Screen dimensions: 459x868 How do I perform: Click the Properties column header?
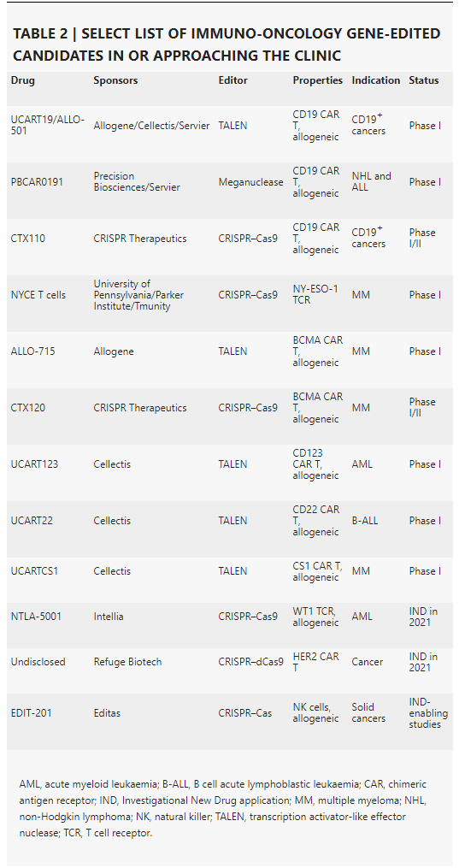tap(318, 80)
